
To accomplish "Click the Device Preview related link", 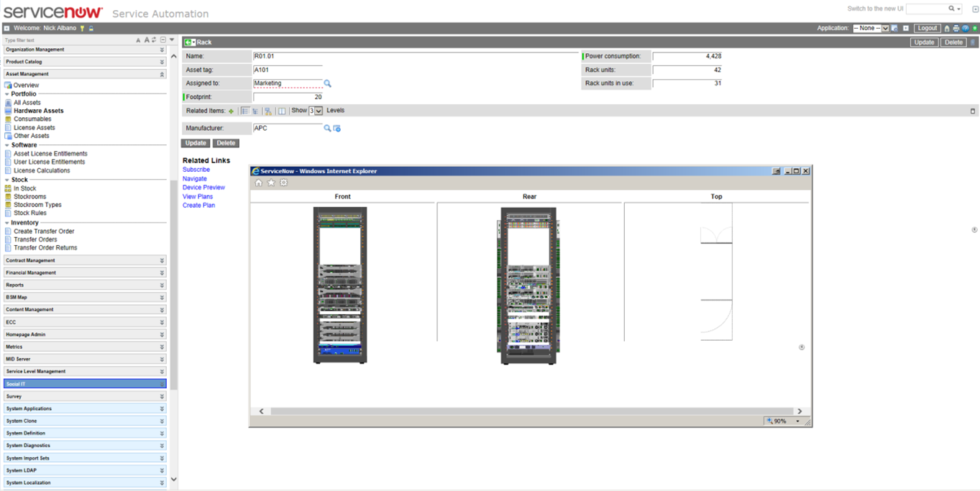I will point(203,188).
